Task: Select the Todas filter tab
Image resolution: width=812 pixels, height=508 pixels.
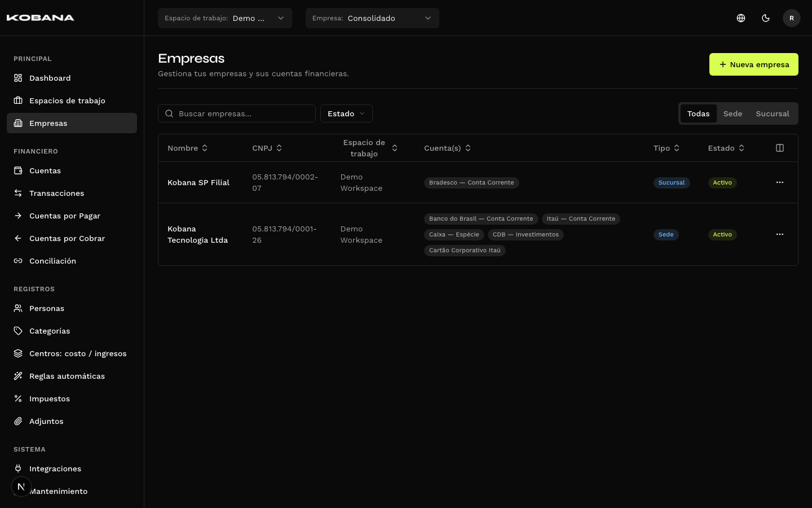Action: coord(698,113)
